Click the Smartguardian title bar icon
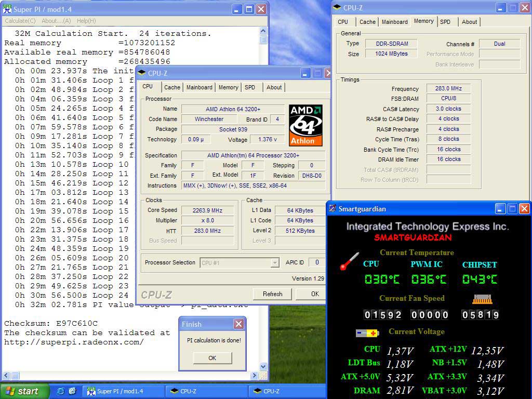Screen dimensions: 532x399 coord(333,208)
